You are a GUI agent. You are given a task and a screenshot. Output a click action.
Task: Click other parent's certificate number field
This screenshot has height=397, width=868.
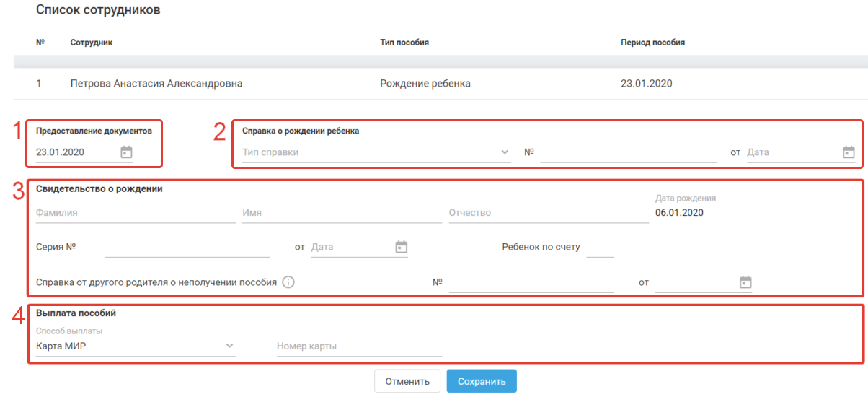tap(531, 282)
